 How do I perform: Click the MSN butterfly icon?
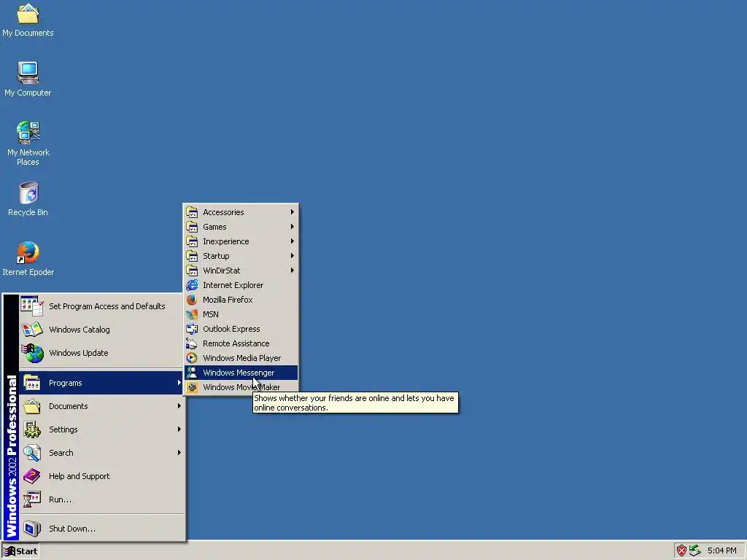pyautogui.click(x=192, y=314)
